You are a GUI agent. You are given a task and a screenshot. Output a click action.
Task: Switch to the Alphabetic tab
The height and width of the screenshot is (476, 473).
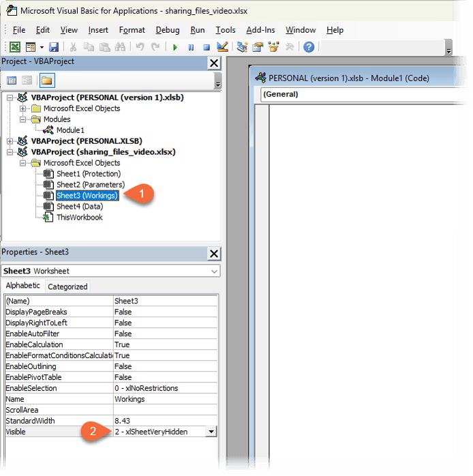22,286
